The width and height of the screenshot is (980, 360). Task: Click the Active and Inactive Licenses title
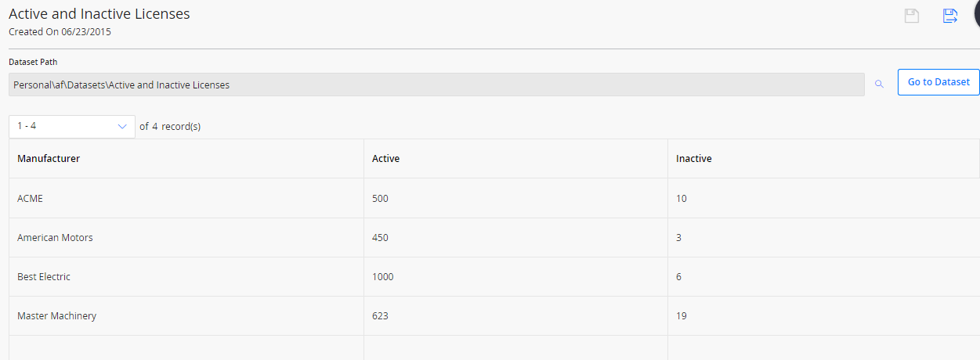[x=99, y=14]
